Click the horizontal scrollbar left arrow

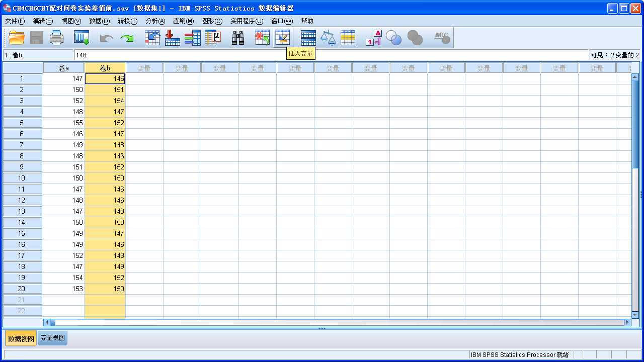pyautogui.click(x=47, y=322)
